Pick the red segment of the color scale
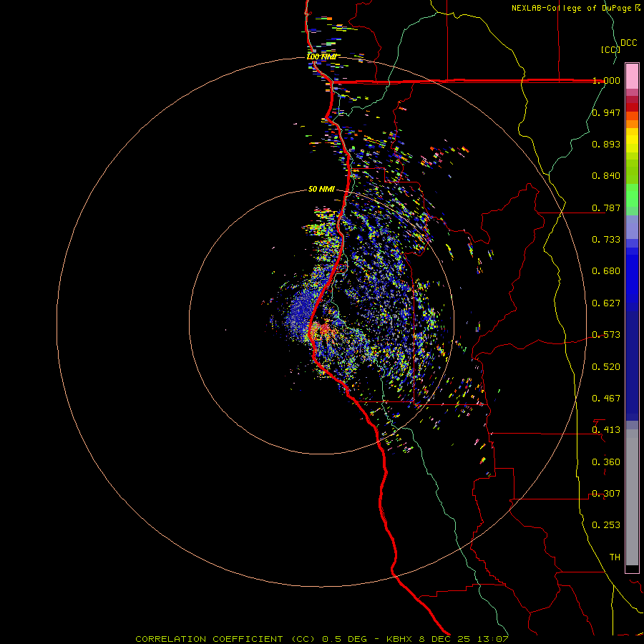644x644 pixels. [x=632, y=104]
